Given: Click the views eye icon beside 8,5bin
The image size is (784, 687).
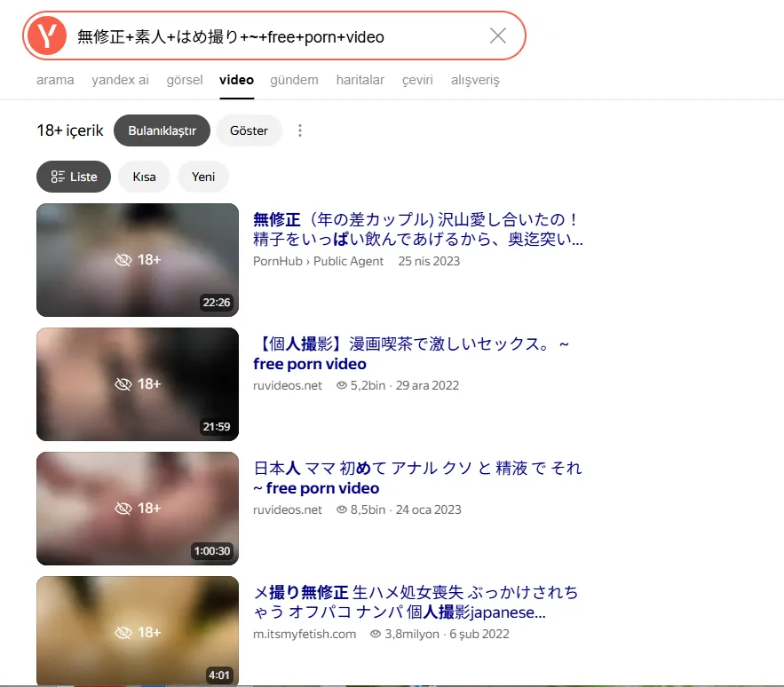Looking at the screenshot, I should click(x=342, y=509).
